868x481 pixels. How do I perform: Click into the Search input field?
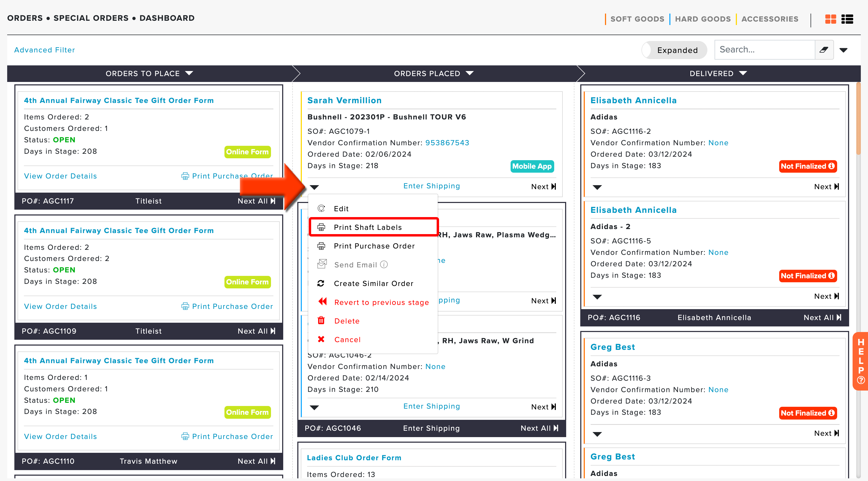(765, 50)
